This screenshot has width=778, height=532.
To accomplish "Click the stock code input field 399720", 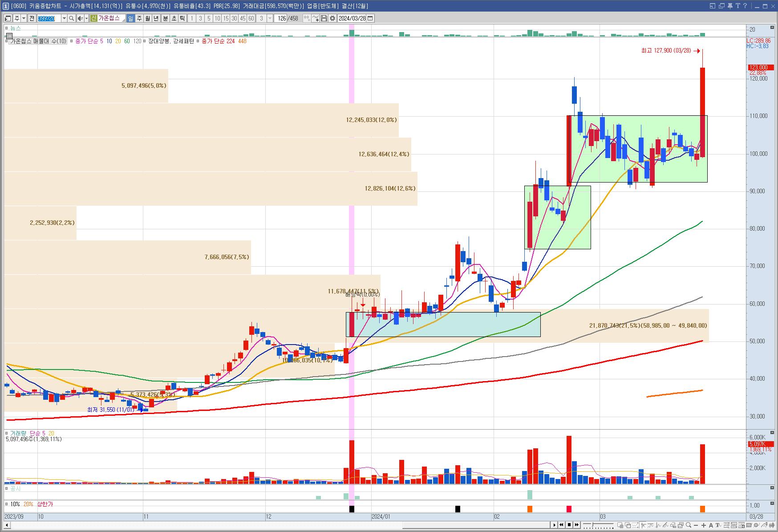I will click(49, 18).
